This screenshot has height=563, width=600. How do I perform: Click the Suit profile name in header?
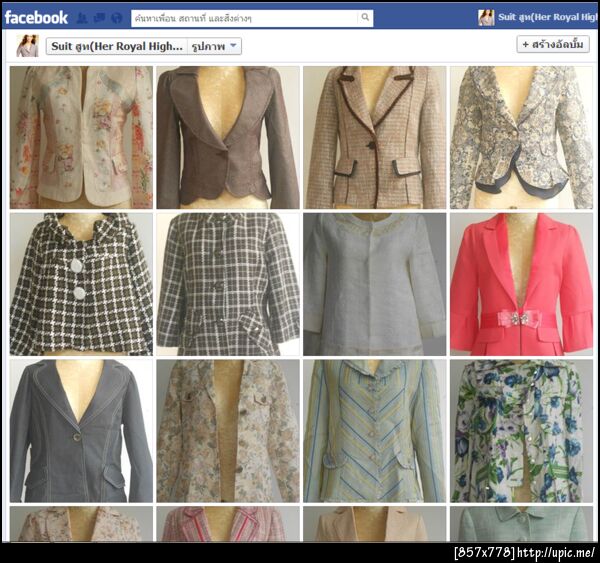point(547,17)
